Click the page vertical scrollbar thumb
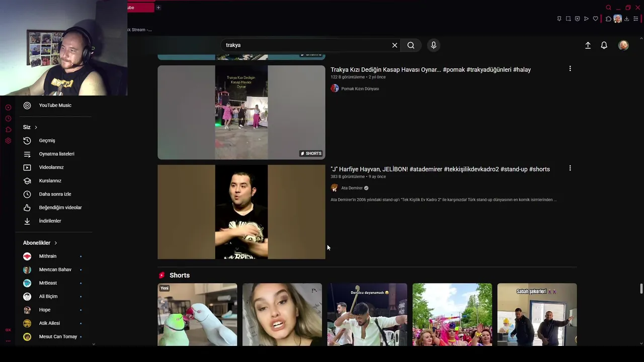644x362 pixels. [641, 289]
